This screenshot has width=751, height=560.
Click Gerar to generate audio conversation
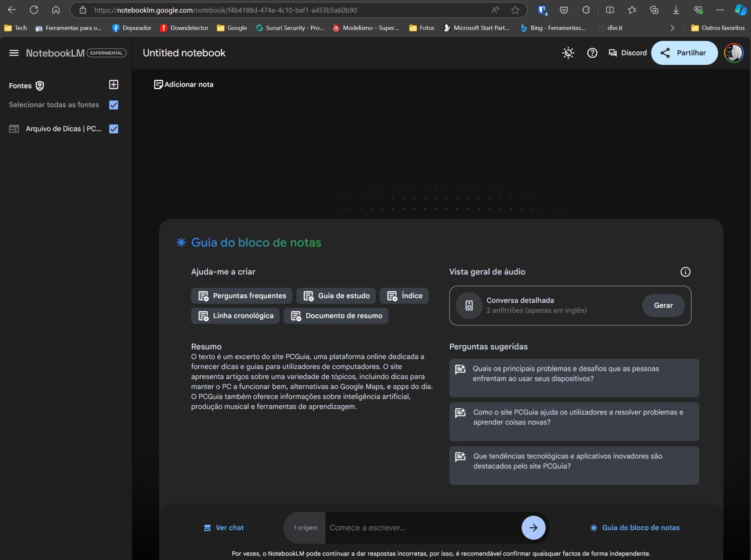pyautogui.click(x=663, y=306)
